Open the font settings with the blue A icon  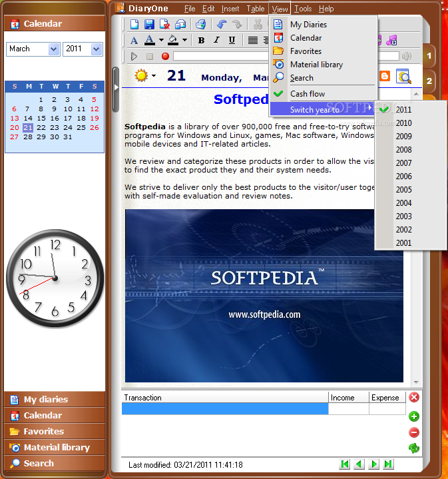pyautogui.click(x=134, y=41)
